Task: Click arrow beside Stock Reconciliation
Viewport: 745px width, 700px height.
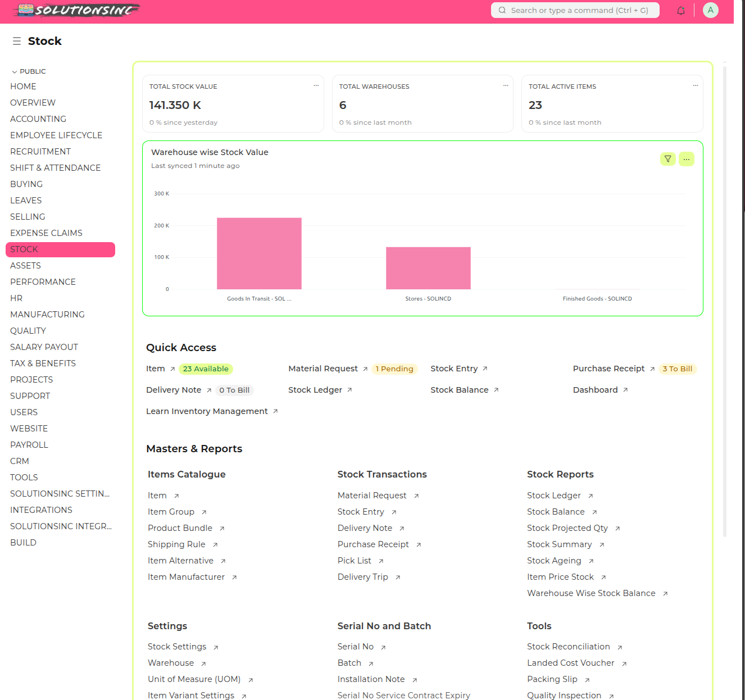Action: (x=620, y=648)
